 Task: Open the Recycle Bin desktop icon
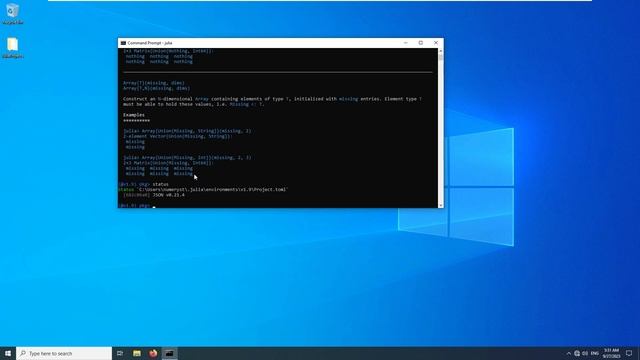coord(13,13)
